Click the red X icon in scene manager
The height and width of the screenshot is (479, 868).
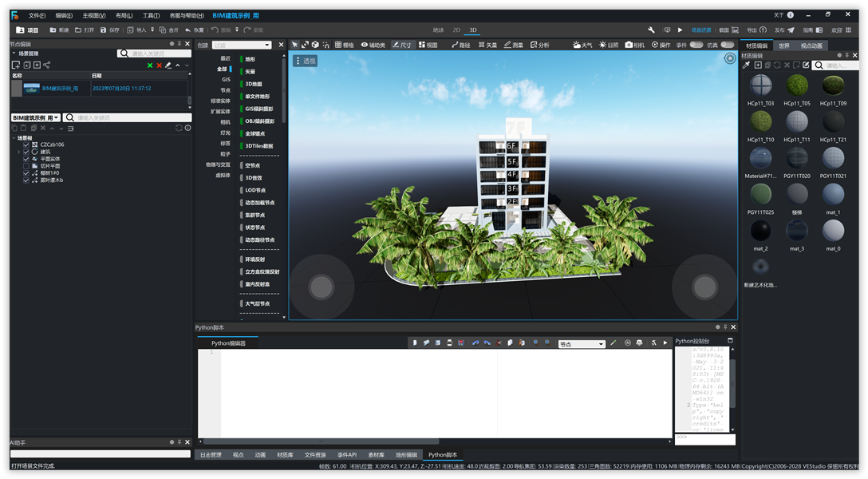159,65
